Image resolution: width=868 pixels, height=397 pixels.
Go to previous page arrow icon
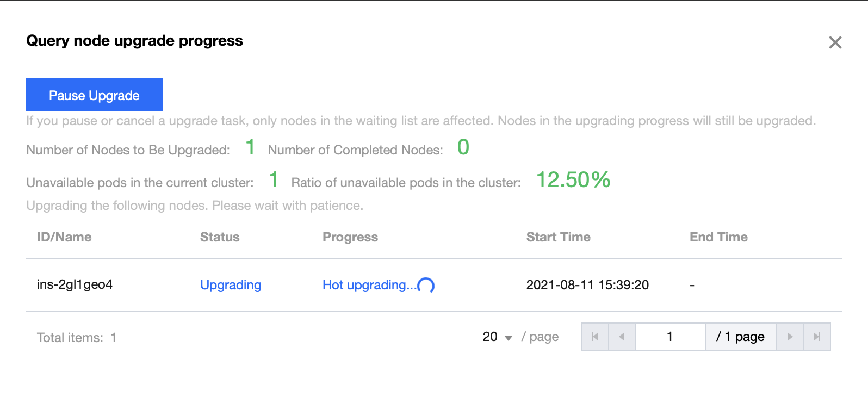click(622, 337)
